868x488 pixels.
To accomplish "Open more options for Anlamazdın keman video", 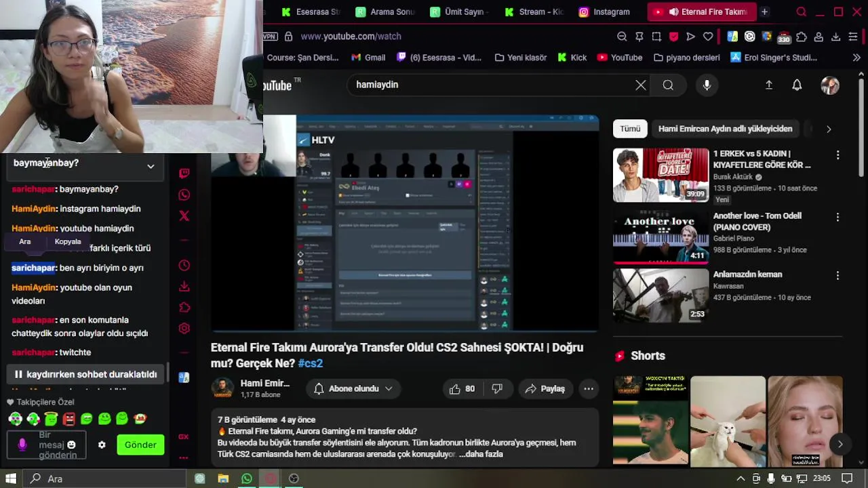I will coord(837,275).
